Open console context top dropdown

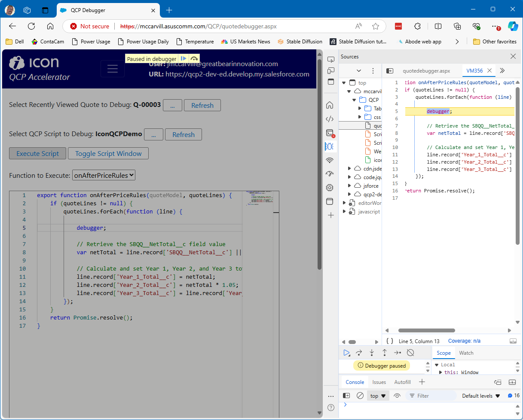click(378, 396)
